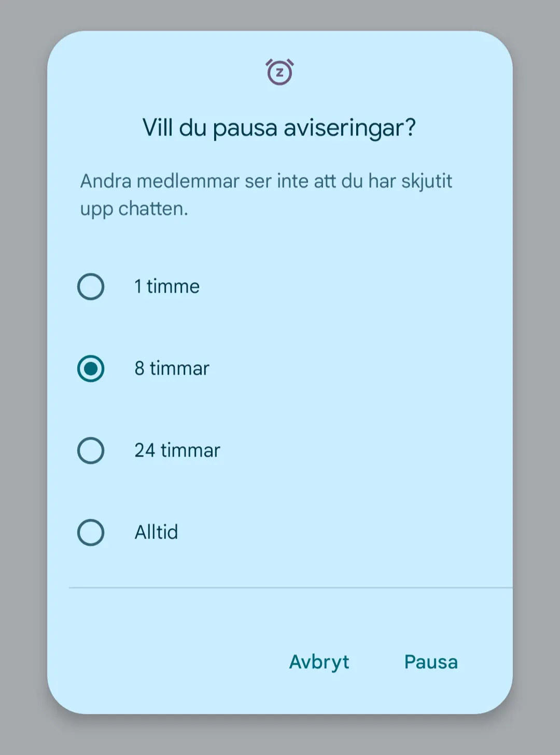Image resolution: width=560 pixels, height=755 pixels.
Task: Confirm with the Pausa button
Action: tap(431, 662)
